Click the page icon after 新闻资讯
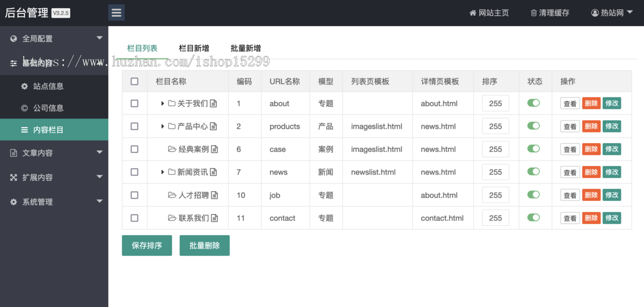The width and height of the screenshot is (644, 307). pos(214,172)
